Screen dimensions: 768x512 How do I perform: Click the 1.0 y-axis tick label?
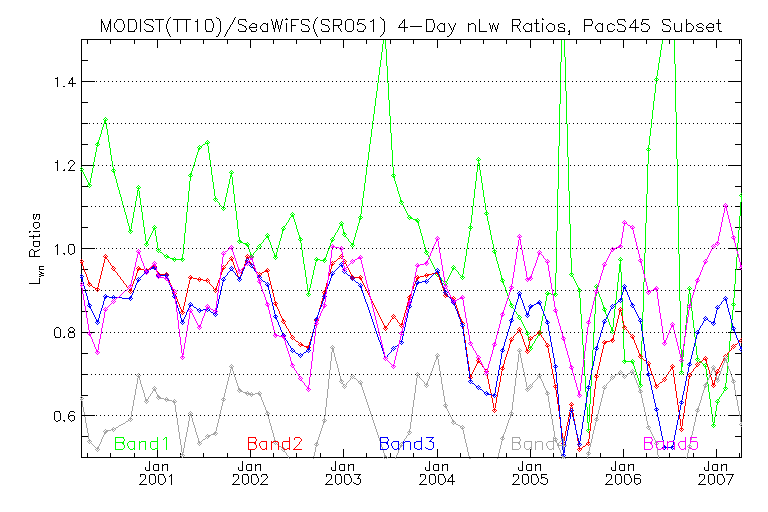[65, 249]
